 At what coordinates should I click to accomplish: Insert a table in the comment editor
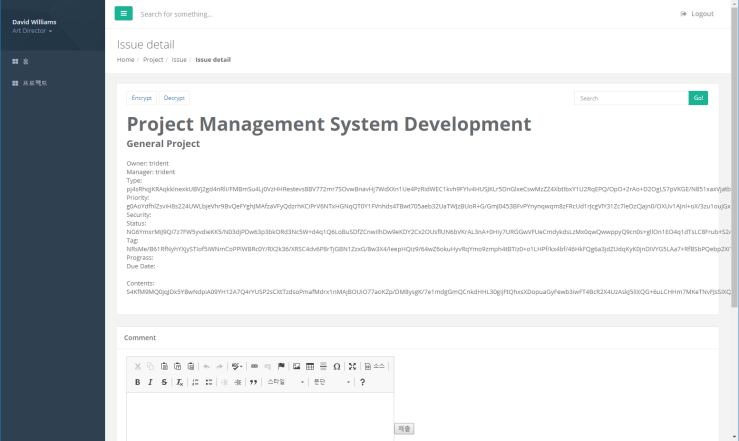[309, 366]
